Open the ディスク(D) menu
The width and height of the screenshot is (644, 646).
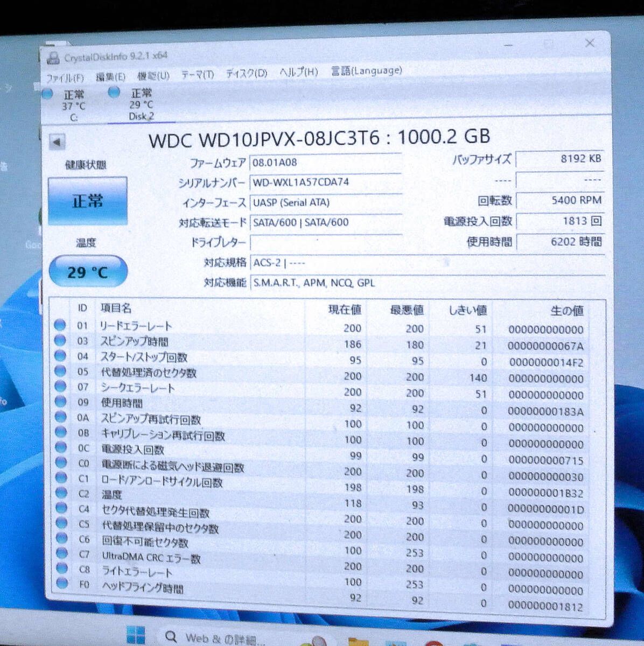246,73
